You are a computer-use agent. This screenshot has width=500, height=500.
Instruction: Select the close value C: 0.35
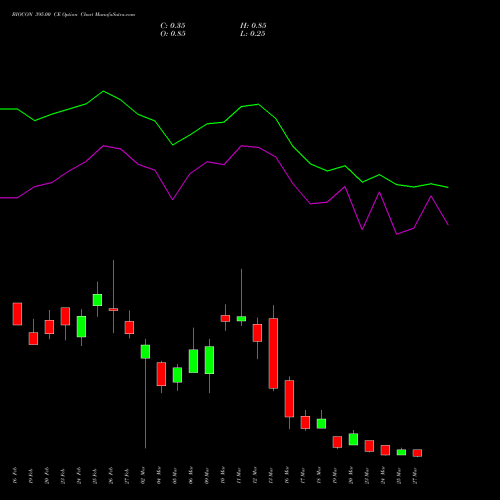coord(173,26)
